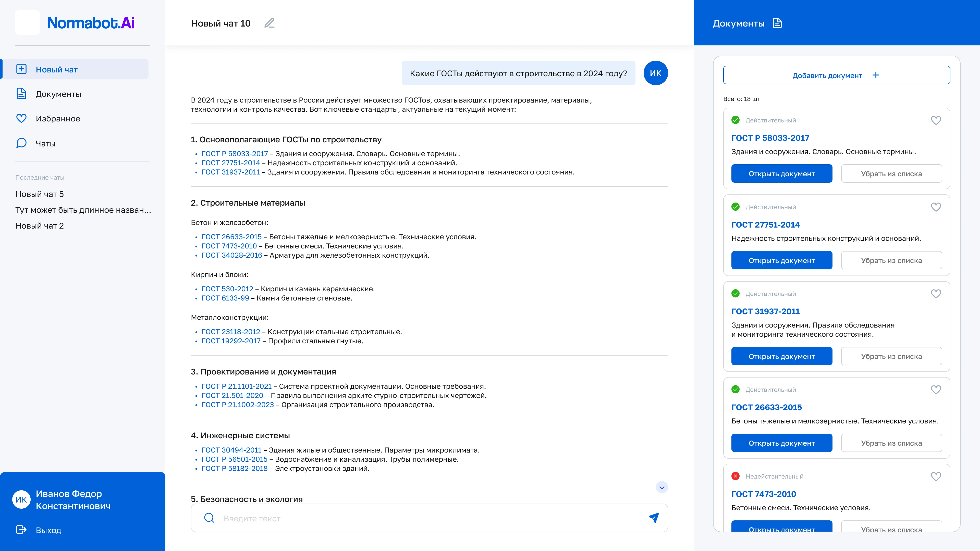Click the file icon next to sidebar Документы
The image size is (980, 551).
pos(21,94)
